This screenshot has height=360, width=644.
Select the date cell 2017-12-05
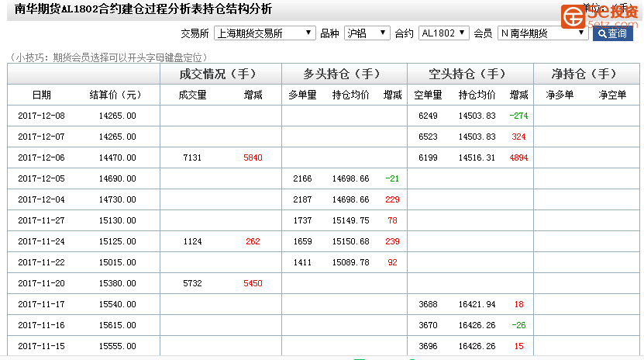(42, 178)
